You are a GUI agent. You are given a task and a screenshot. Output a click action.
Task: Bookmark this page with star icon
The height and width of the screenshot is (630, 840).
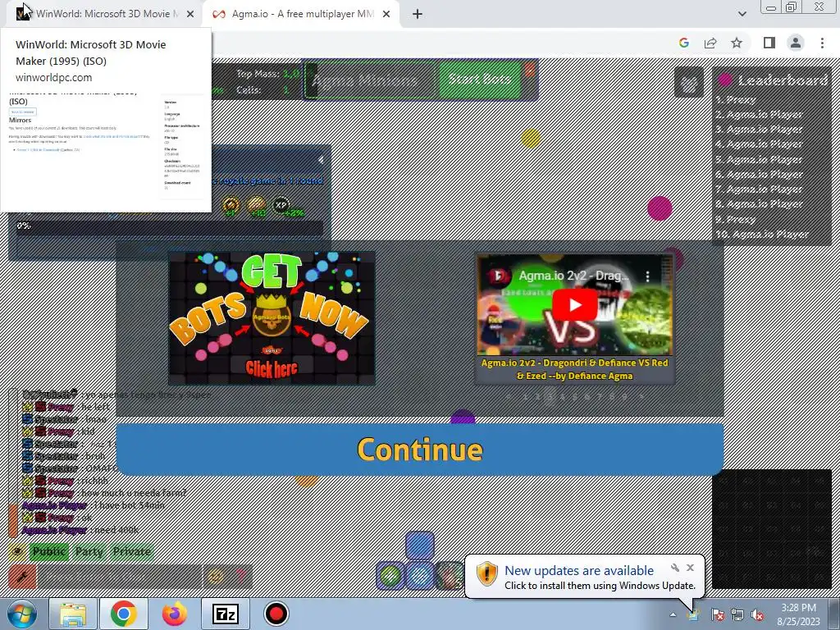737,43
